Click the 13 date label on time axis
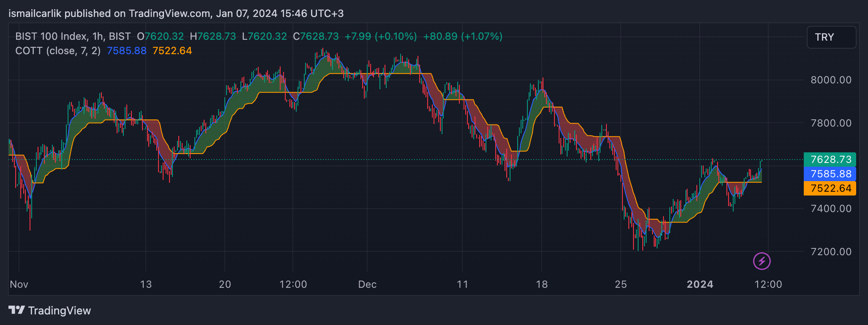Screen dimensions: 868x325 [x=146, y=284]
